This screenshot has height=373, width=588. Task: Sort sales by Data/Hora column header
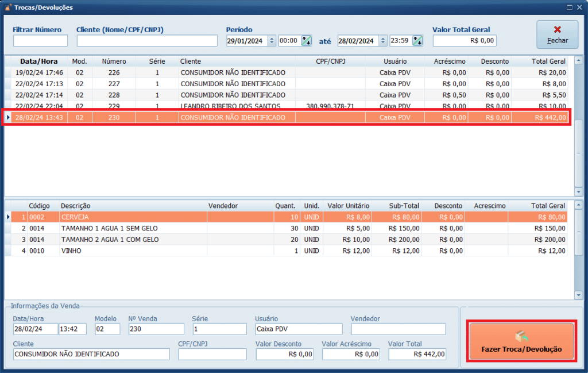point(38,61)
